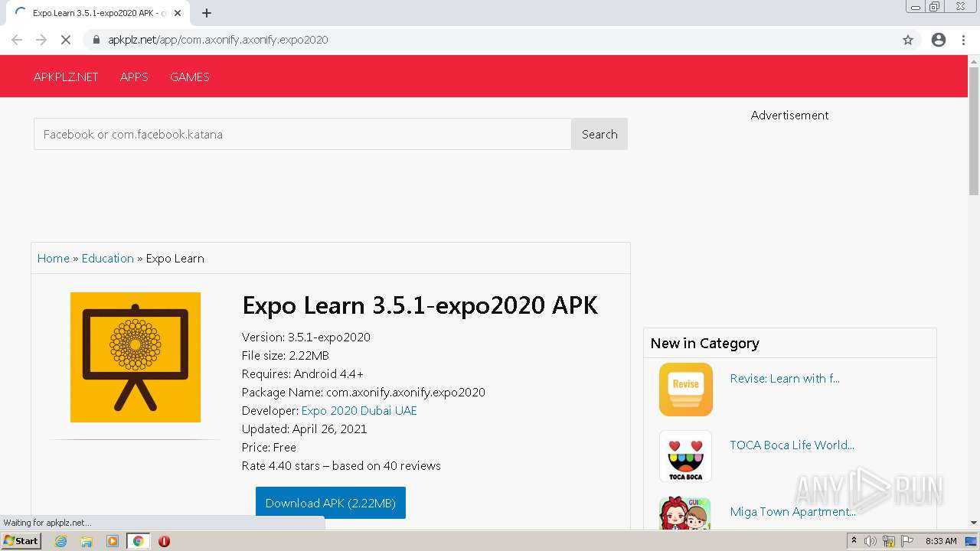Open Windows Start menu
Screen dimensions: 980x551
[x=21, y=541]
